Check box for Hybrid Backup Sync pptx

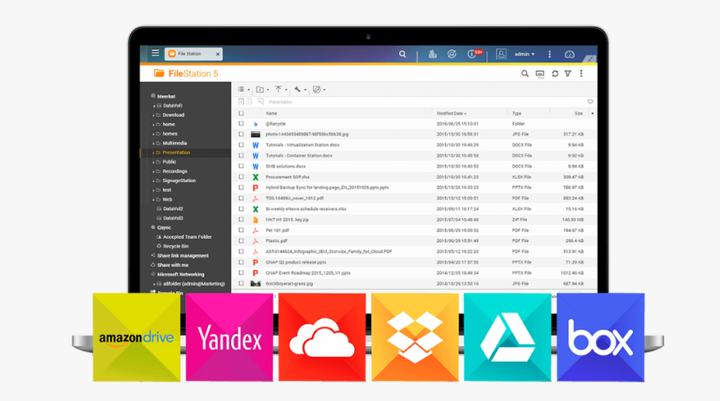click(241, 187)
